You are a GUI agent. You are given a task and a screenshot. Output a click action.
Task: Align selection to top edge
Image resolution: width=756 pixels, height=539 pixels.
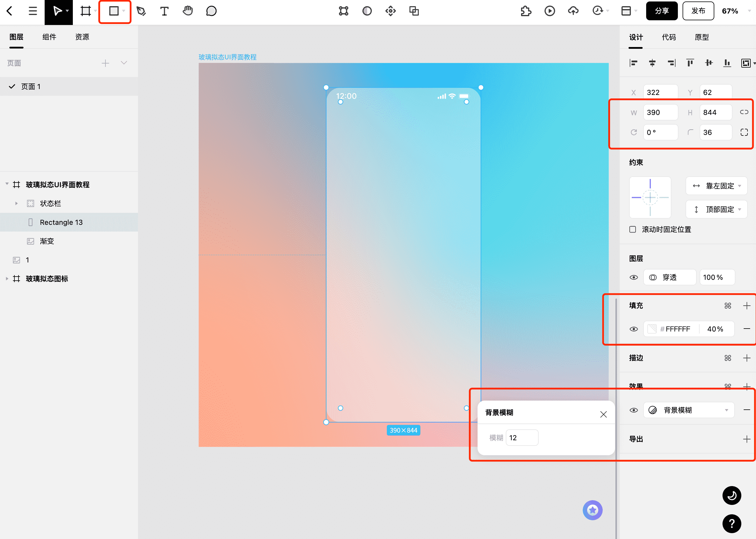tap(690, 63)
